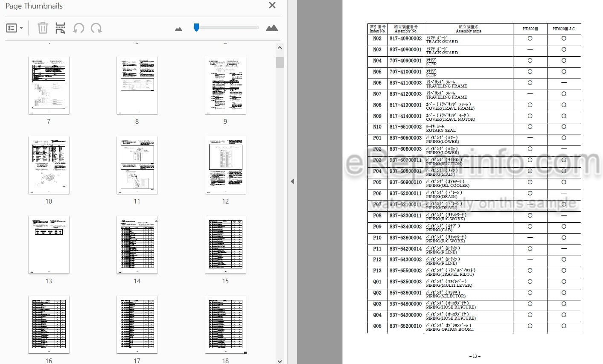The height and width of the screenshot is (364, 603).
Task: Click PIPING(CAB) assembly name
Action: [439, 230]
